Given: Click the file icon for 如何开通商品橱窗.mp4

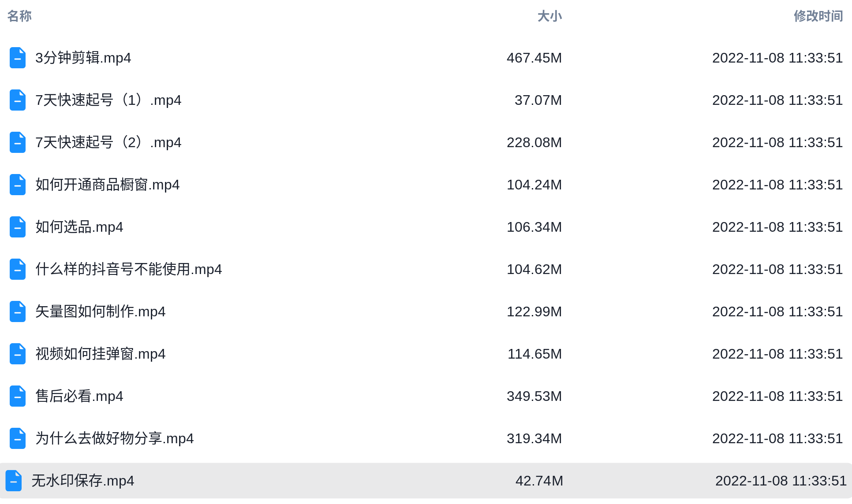Looking at the screenshot, I should point(18,185).
